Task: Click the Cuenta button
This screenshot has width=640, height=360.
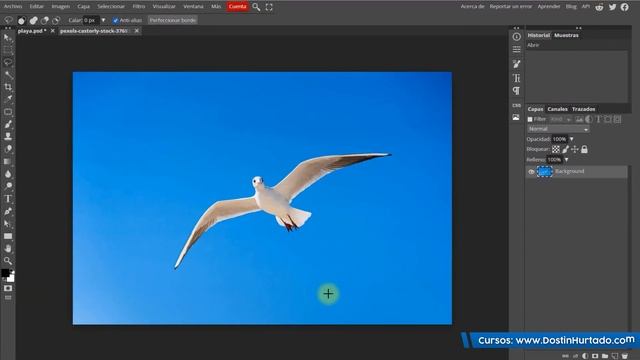Action: point(237,7)
